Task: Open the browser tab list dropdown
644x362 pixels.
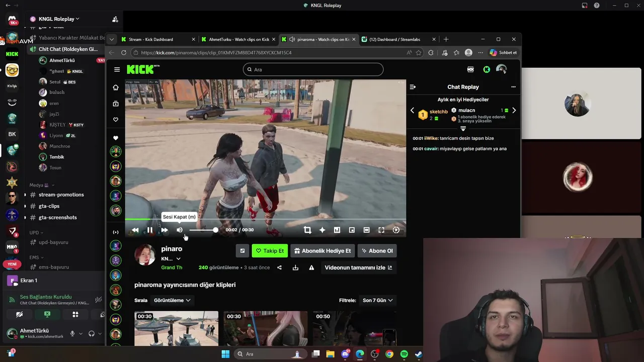Action: 112,39
